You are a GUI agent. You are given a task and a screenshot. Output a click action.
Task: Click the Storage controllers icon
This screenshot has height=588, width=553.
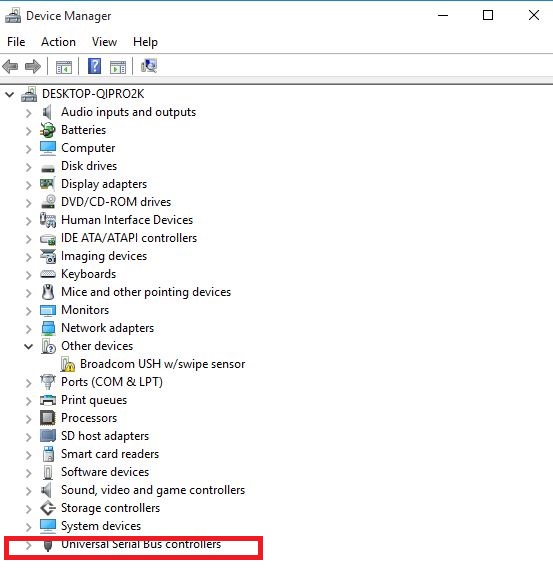click(x=48, y=508)
